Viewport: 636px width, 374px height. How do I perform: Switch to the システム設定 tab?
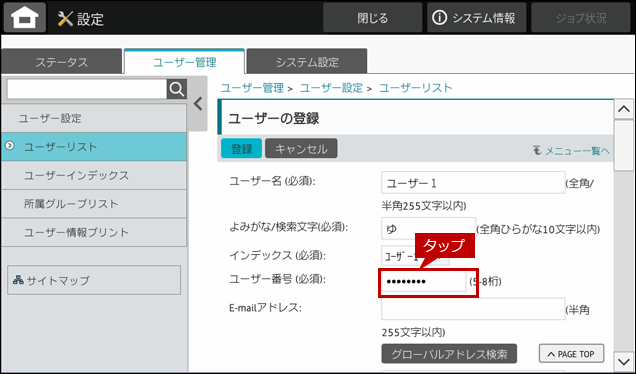point(307,62)
